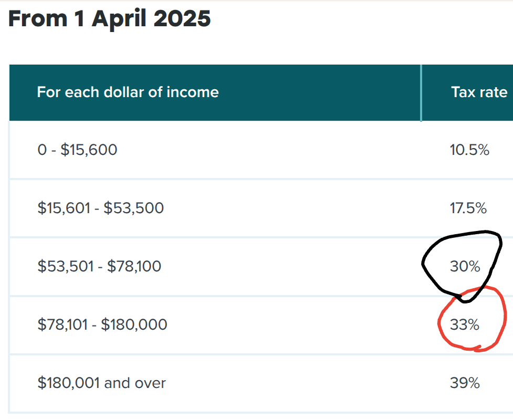Click the '$180,000' upper limit text
Viewport: 513px width, 420px height.
[134, 324]
